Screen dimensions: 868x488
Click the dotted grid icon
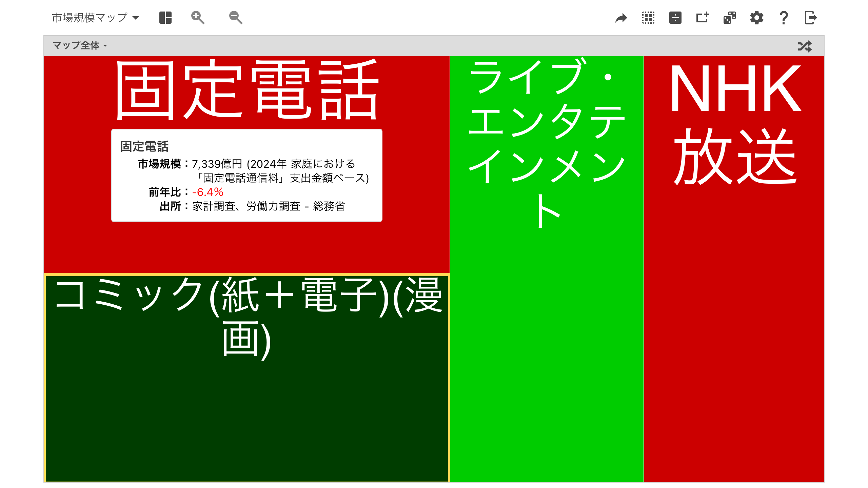[648, 18]
